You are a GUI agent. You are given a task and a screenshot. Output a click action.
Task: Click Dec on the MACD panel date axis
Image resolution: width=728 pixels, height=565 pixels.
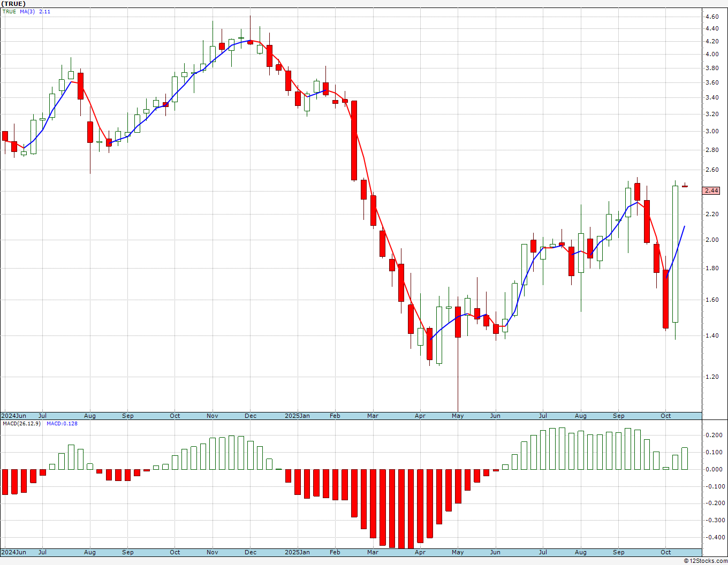[x=251, y=552]
